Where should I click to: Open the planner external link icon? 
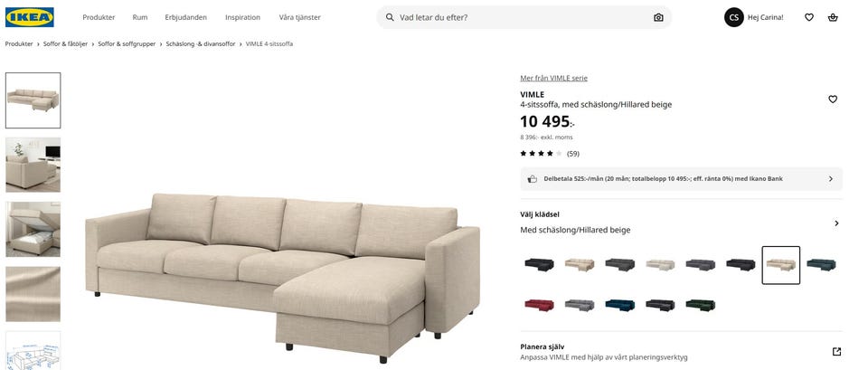[836, 352]
